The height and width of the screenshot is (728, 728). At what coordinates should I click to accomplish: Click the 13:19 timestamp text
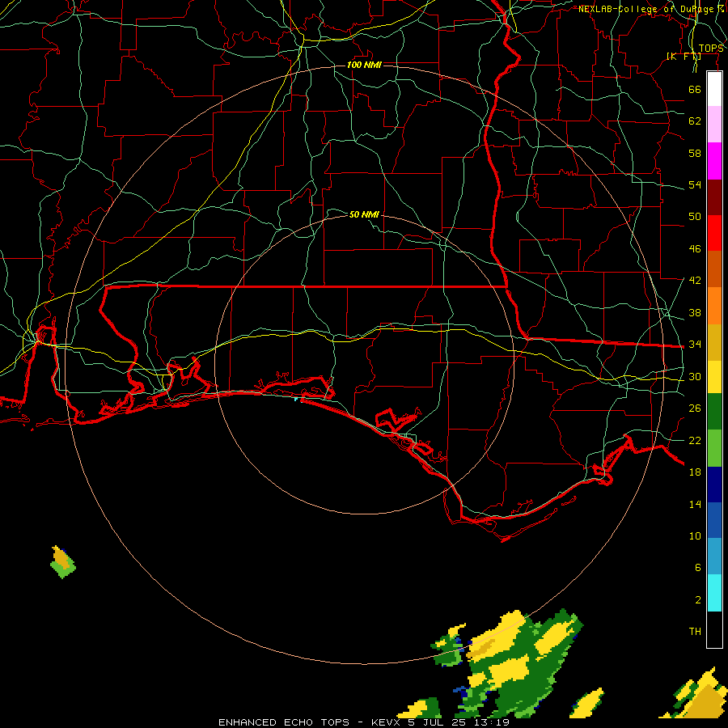[492, 722]
